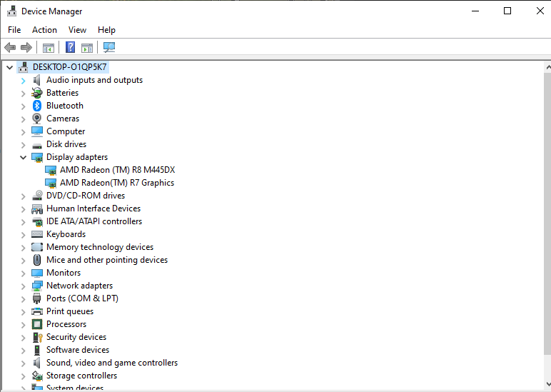Image resolution: width=551 pixels, height=392 pixels.
Task: Select AMD Radeon(TM) R7 Graphics device
Action: tap(117, 183)
